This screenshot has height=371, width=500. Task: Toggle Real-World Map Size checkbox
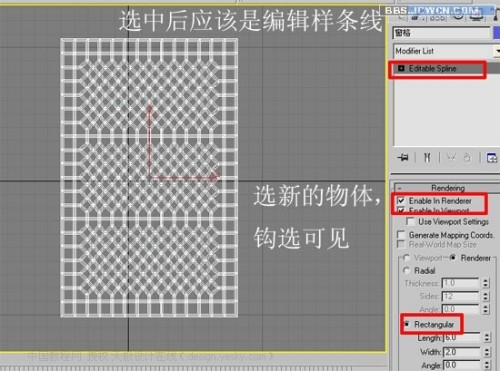(x=401, y=244)
